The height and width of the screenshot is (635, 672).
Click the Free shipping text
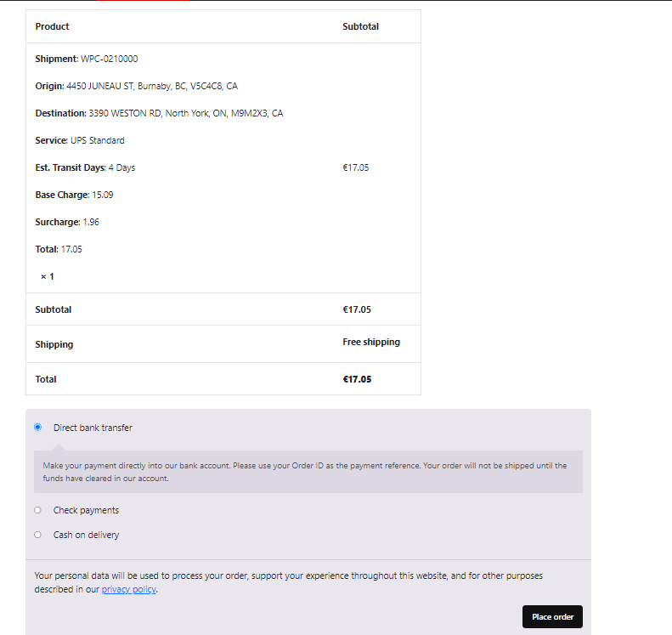[370, 342]
